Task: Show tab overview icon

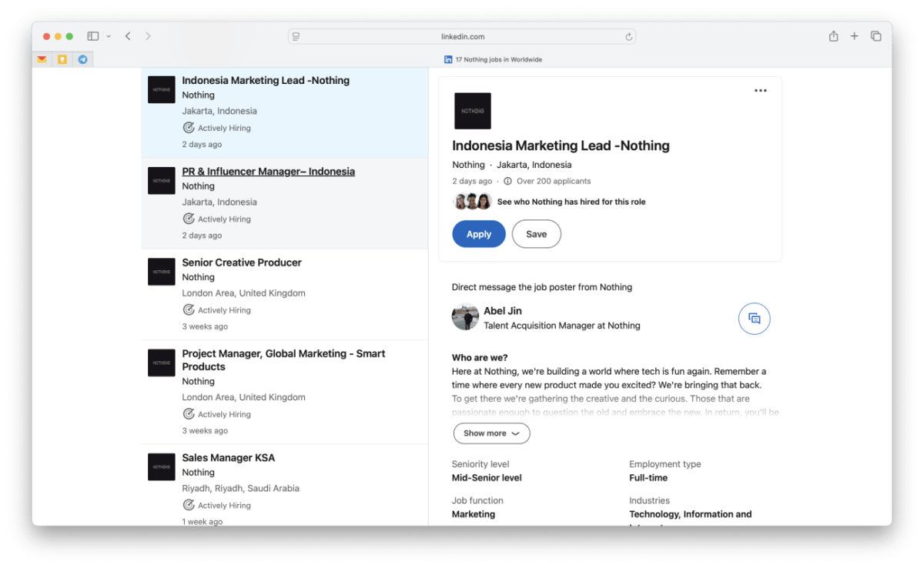Action: (x=875, y=36)
